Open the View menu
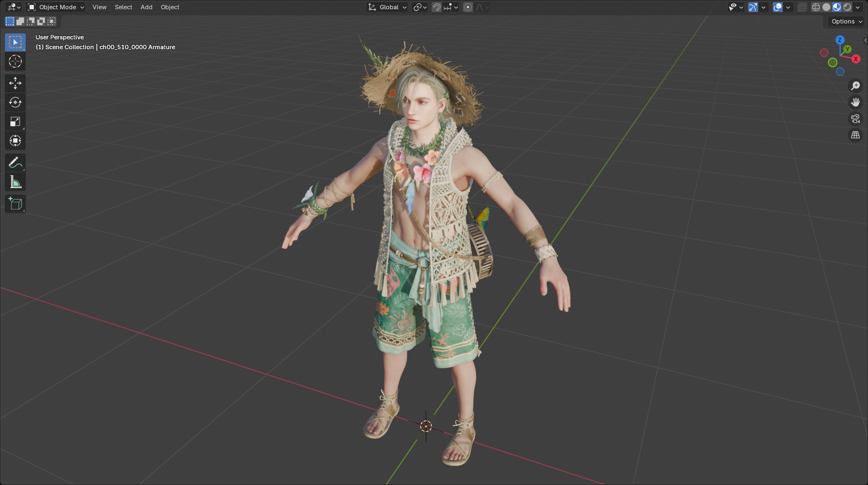868x485 pixels. point(100,7)
